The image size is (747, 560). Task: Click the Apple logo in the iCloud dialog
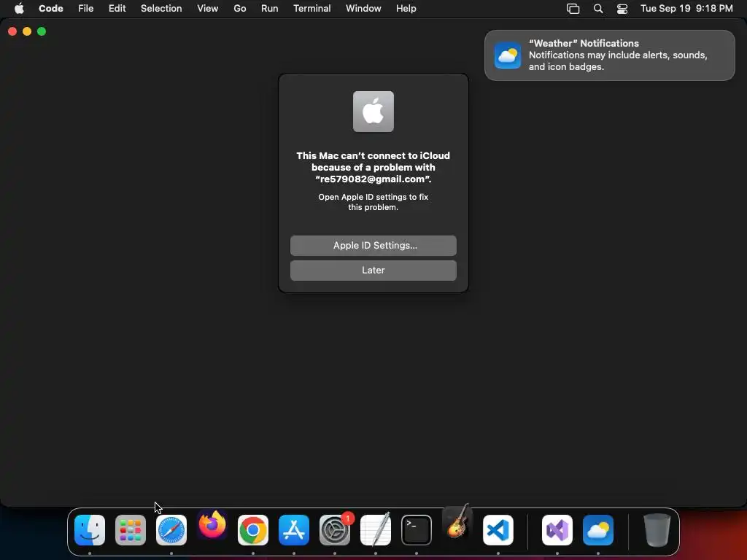click(x=373, y=112)
